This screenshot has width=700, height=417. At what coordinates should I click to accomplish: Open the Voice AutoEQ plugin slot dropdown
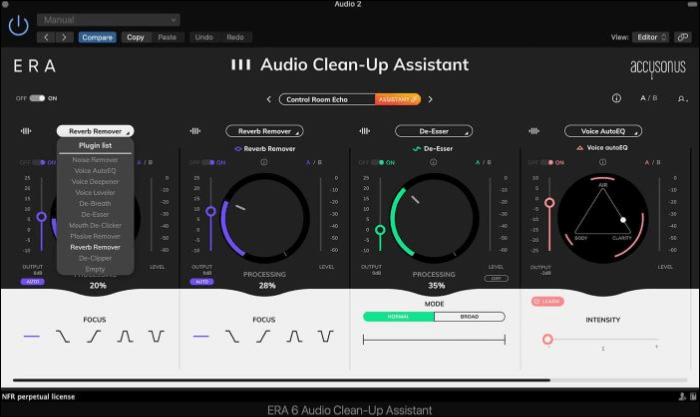pyautogui.click(x=603, y=130)
